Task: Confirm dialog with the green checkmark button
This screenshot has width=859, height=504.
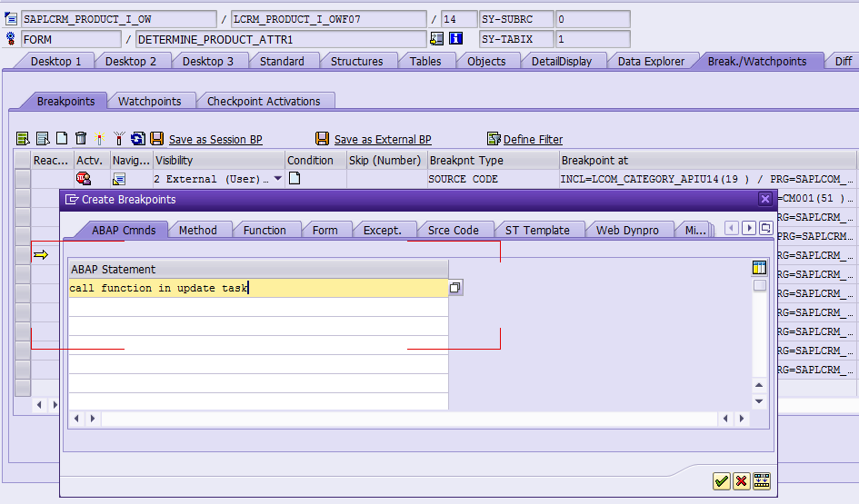Action: pyautogui.click(x=722, y=481)
